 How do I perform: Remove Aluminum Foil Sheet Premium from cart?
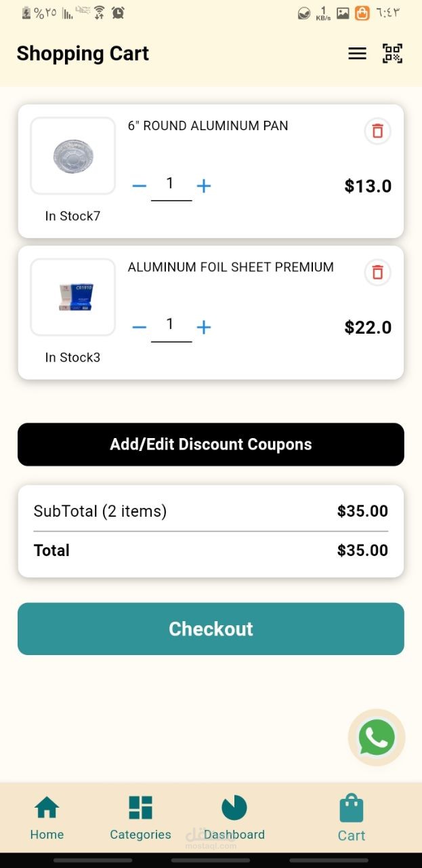click(377, 272)
